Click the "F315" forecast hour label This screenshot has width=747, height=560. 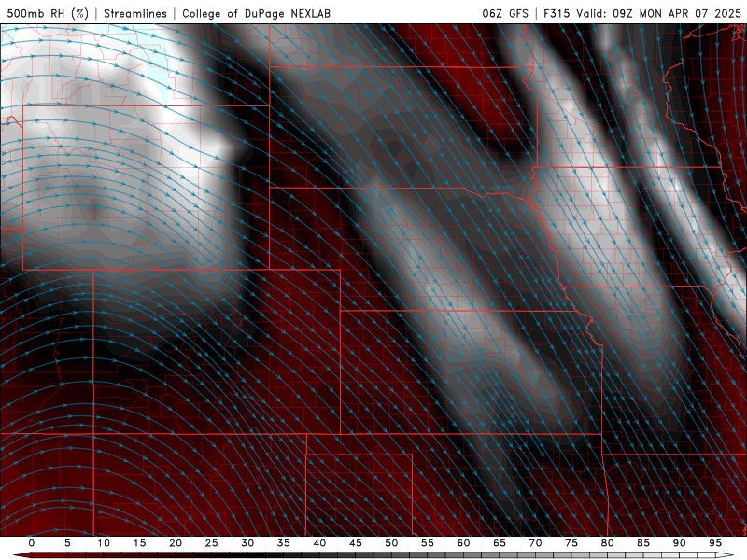[557, 13]
